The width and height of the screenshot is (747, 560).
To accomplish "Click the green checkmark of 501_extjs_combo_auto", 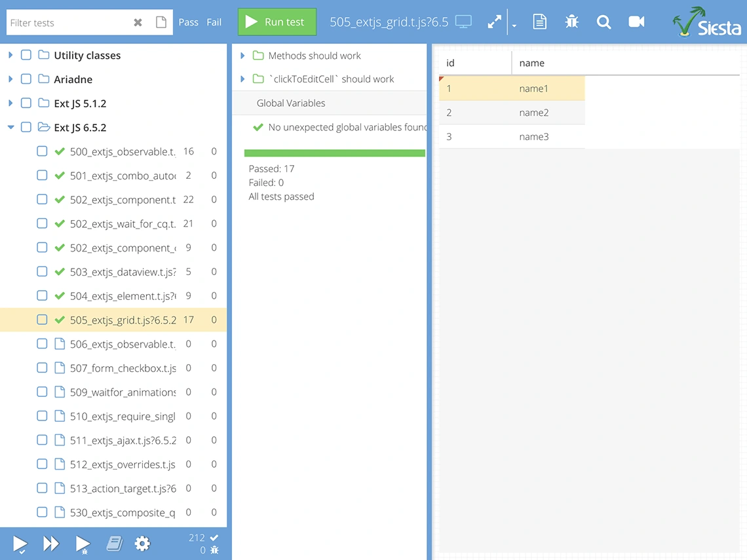I will [x=60, y=176].
